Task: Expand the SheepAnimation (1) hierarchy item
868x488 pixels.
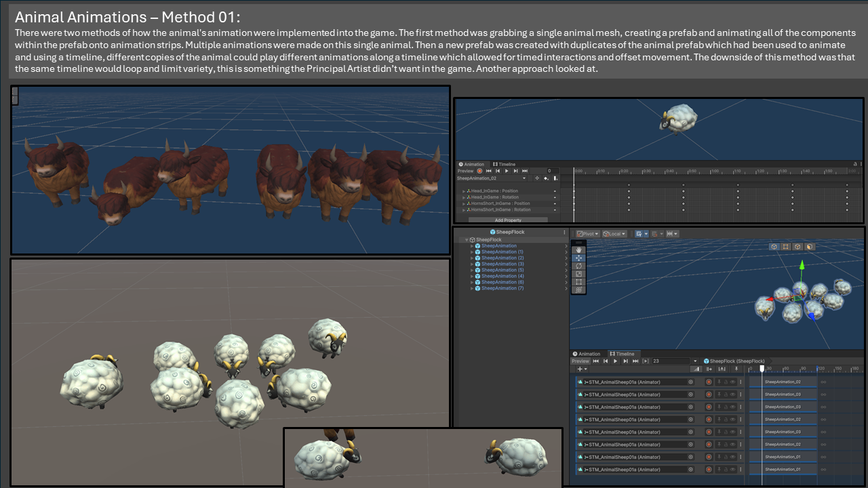Action: (472, 252)
